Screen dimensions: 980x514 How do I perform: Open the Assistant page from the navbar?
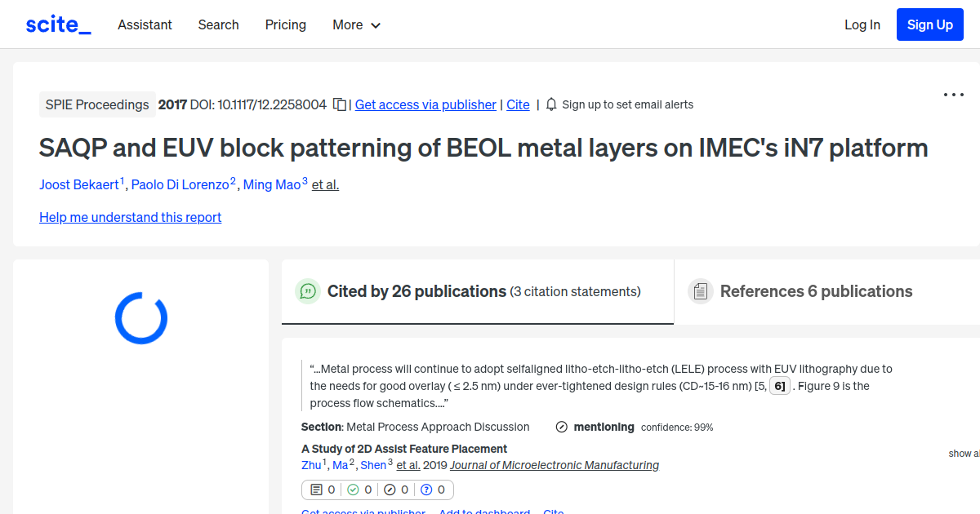[145, 24]
